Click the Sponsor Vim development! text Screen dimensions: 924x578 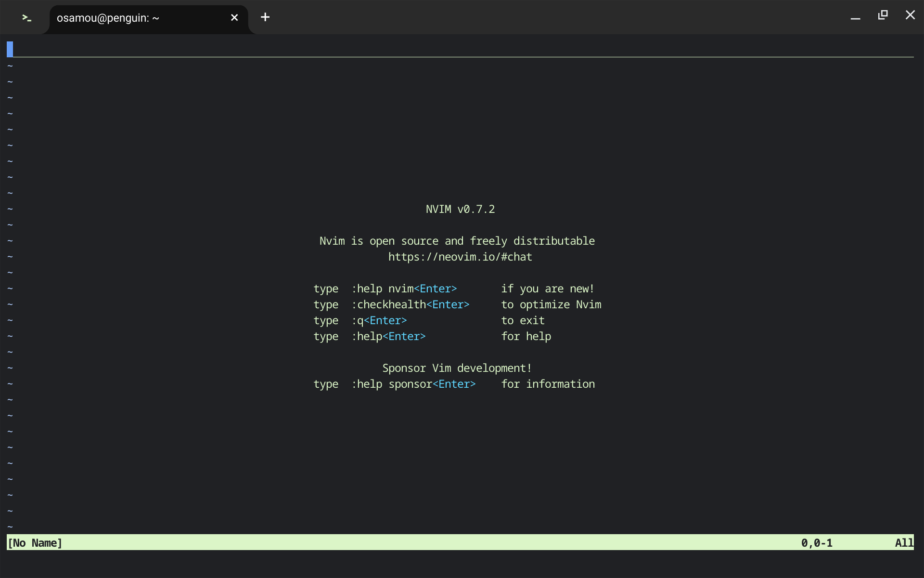pyautogui.click(x=457, y=368)
